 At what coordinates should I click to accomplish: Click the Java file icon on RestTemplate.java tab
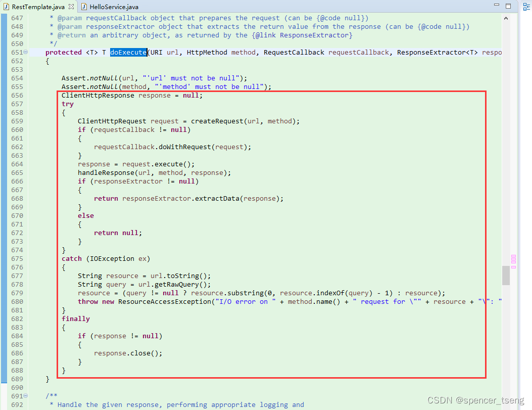[6, 7]
